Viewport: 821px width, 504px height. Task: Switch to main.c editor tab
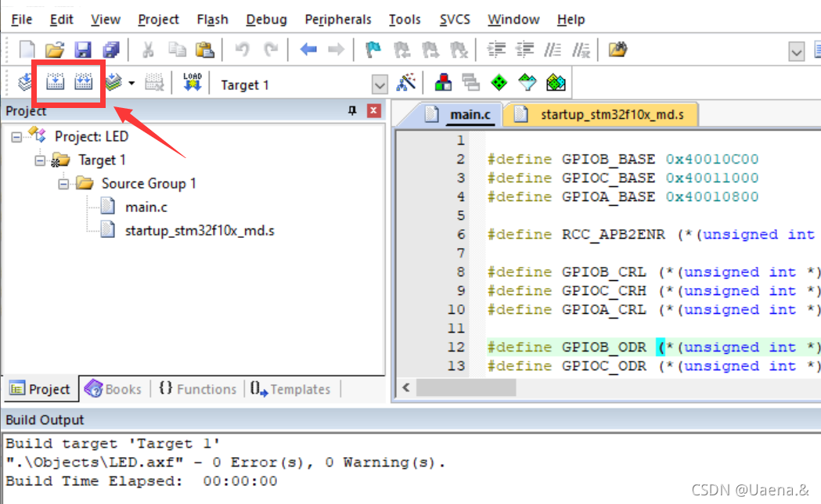tap(459, 114)
